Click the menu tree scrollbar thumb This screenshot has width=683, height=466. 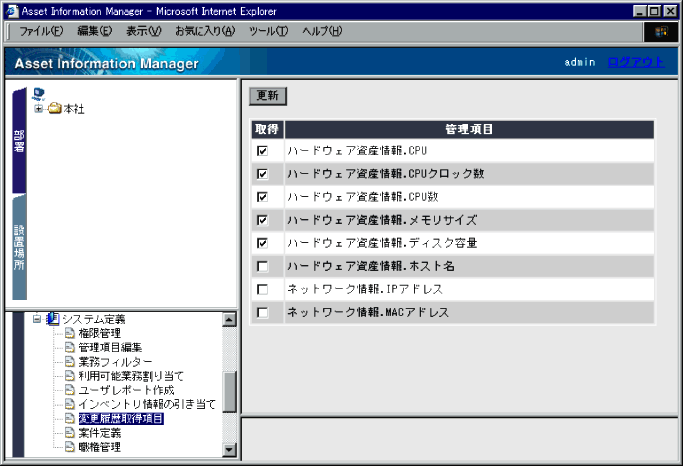[229, 392]
